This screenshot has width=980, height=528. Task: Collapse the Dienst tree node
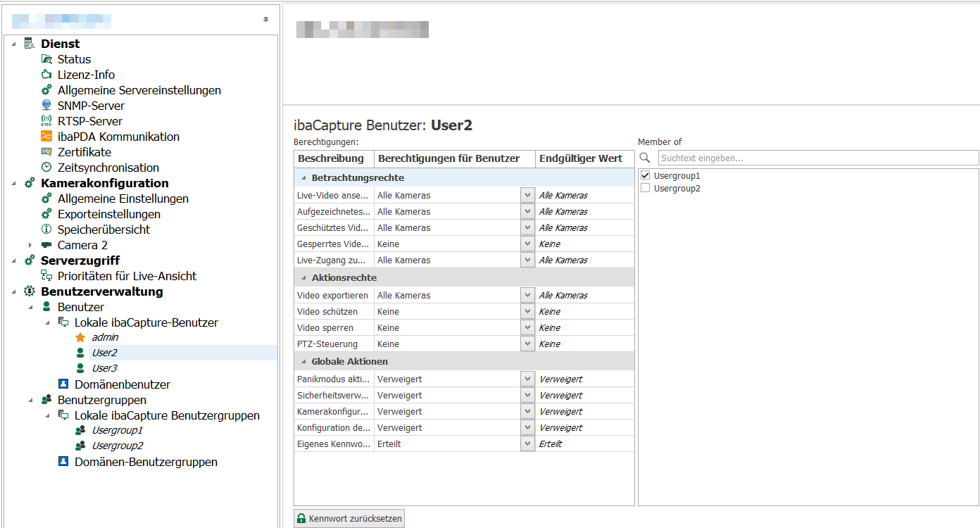(13, 44)
